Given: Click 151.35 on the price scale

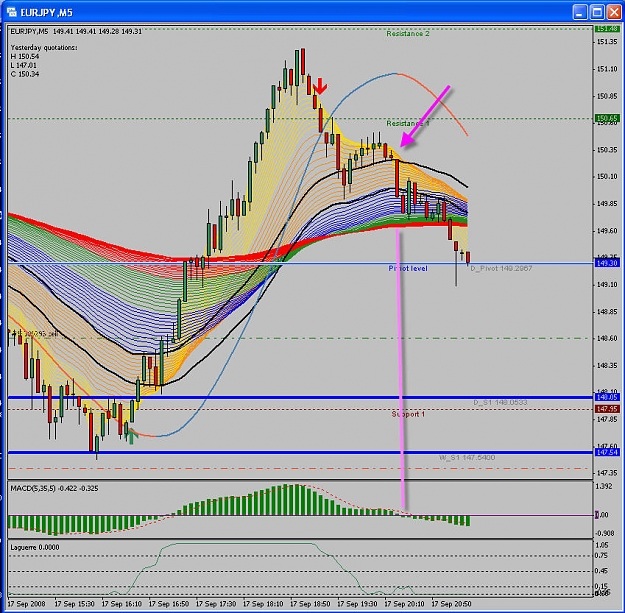Looking at the screenshot, I should [607, 42].
